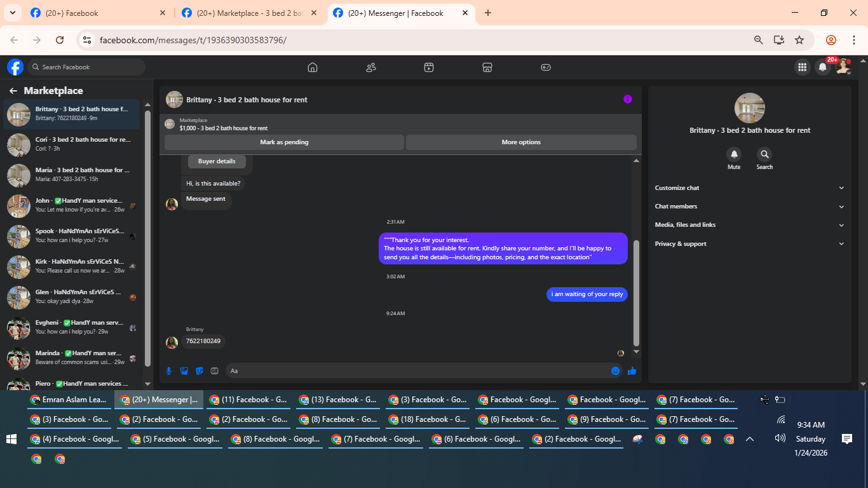Click the Buyer details button
This screenshot has height=488, width=868.
(217, 161)
